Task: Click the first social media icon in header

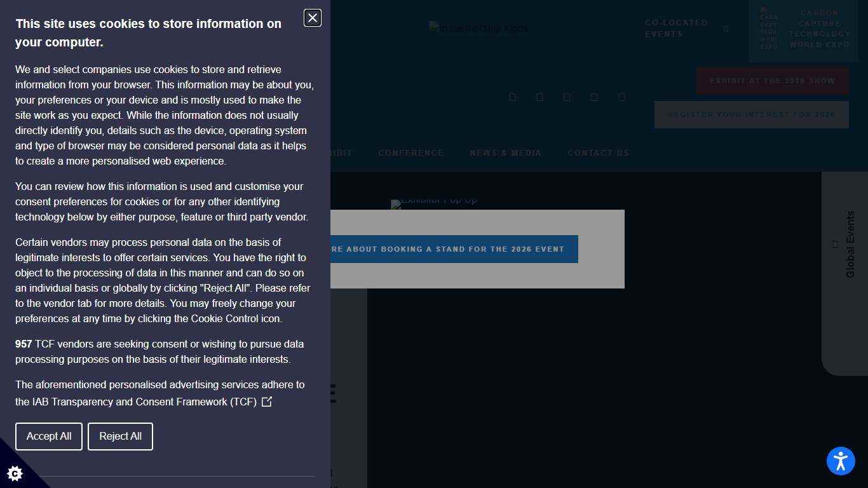Action: click(x=513, y=97)
